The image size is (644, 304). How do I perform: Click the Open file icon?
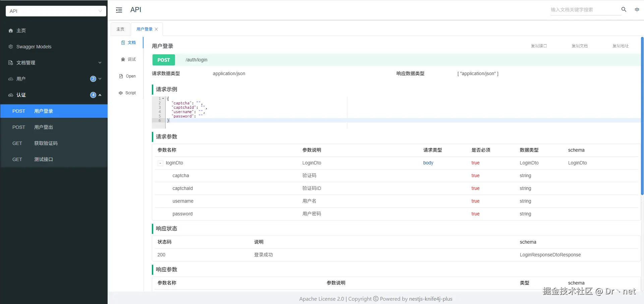[x=121, y=76]
